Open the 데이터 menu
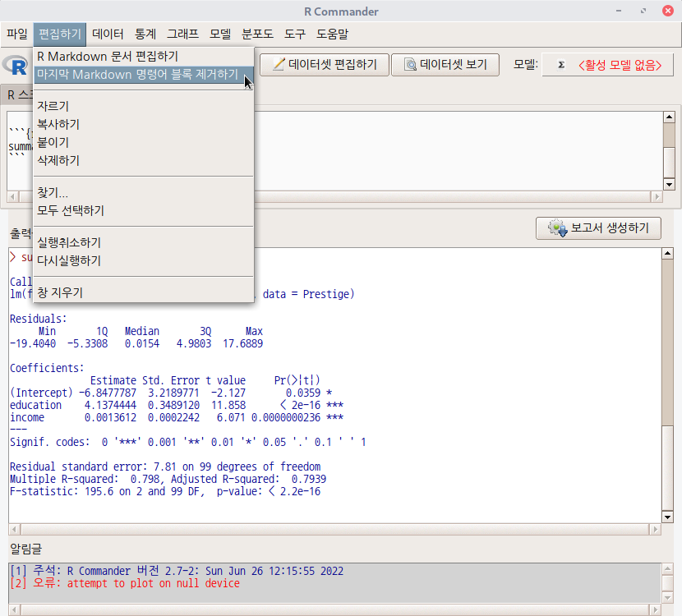The width and height of the screenshot is (682, 616). pos(108,34)
